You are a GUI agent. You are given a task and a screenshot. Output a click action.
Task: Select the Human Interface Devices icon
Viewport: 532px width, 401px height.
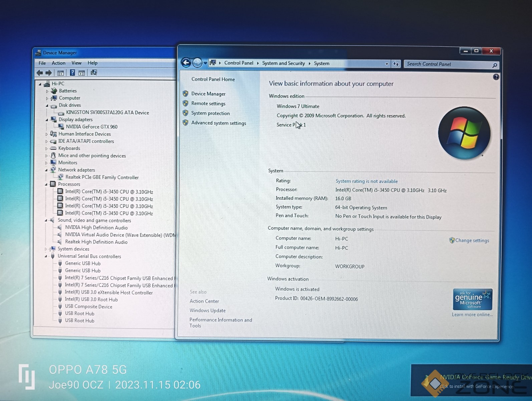(x=53, y=134)
